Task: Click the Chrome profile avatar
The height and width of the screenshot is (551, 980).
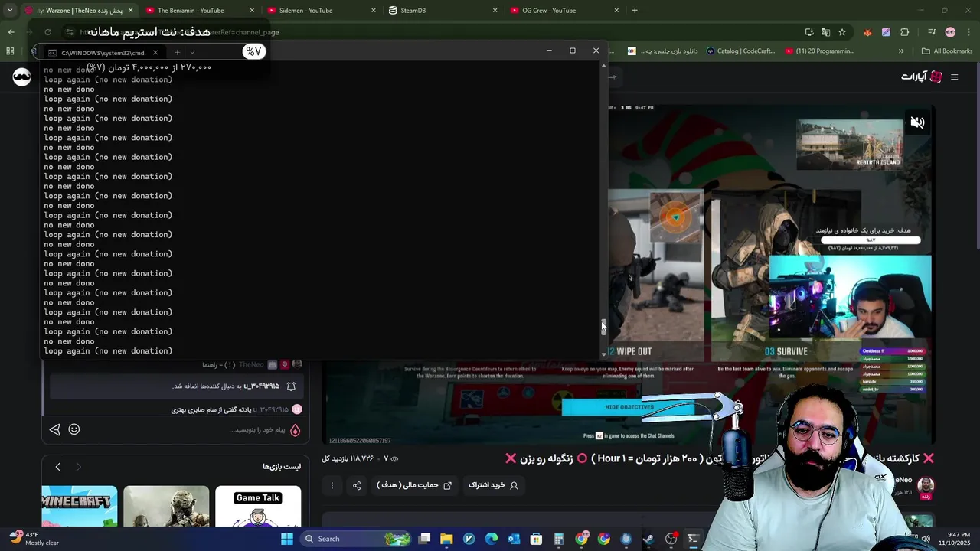Action: [950, 32]
